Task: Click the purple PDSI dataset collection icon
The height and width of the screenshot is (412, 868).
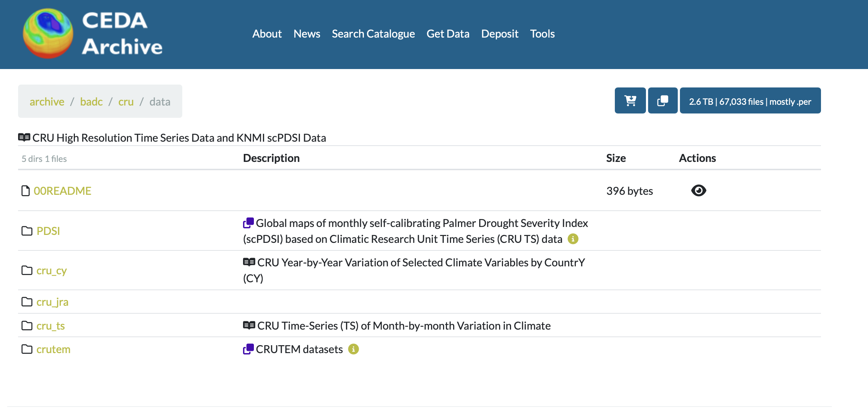Action: coord(248,223)
